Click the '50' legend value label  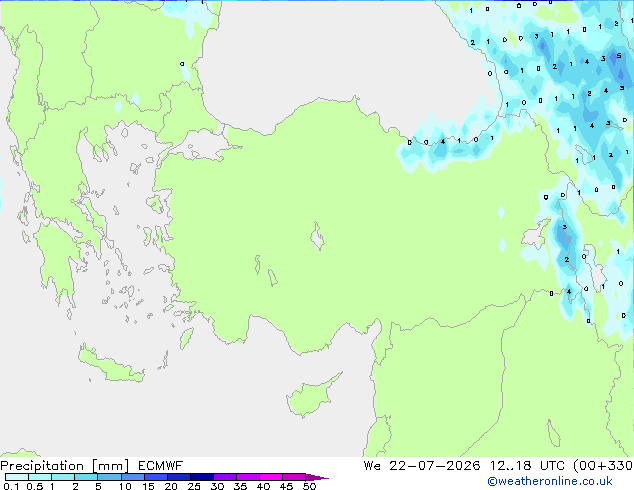309,486
